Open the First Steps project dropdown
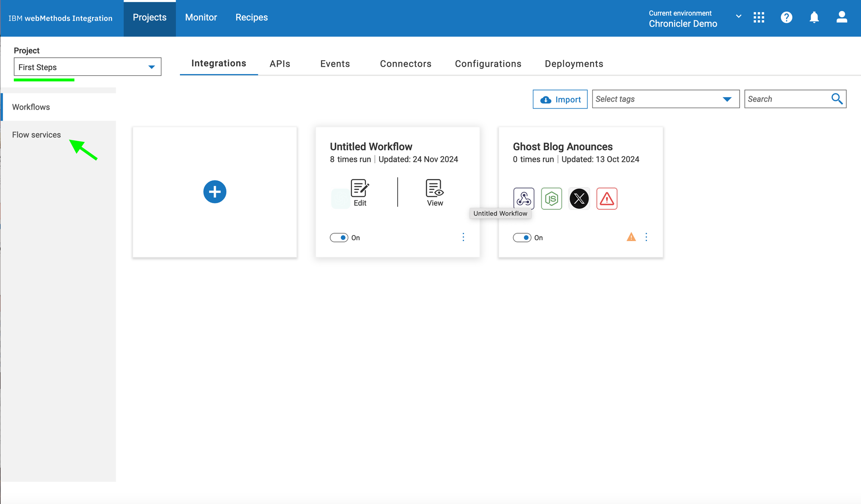The image size is (861, 504). pyautogui.click(x=87, y=67)
